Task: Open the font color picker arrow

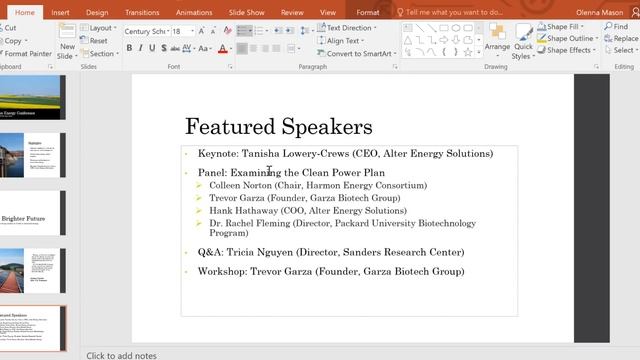Action: pyautogui.click(x=231, y=49)
